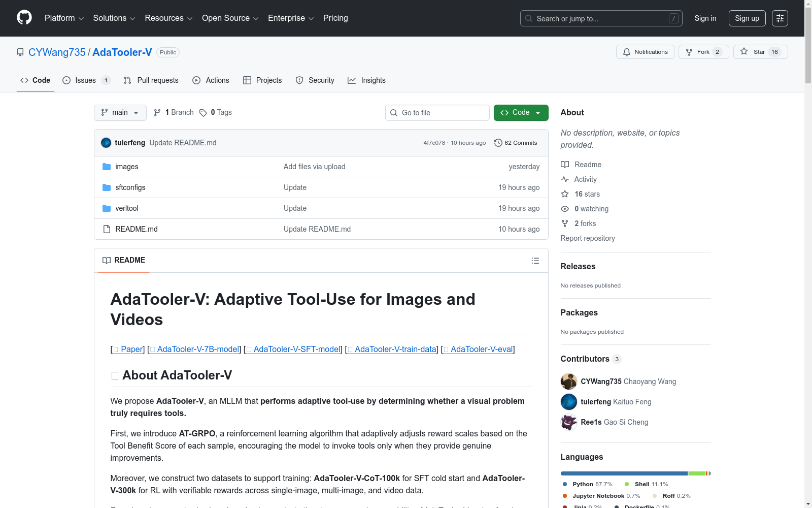Screen dimensions: 812x508
Task: Click CYWang735 contributor avatar
Action: tap(569, 382)
